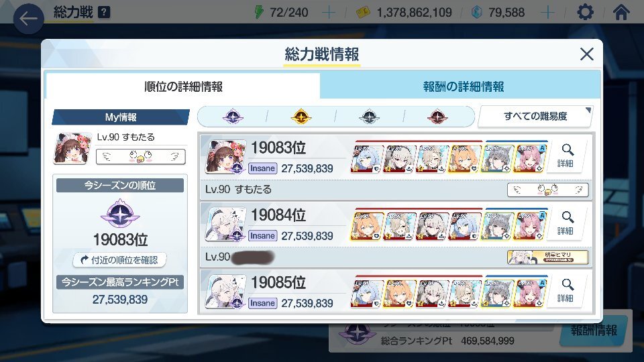Open help question mark beside 総力戦
The height and width of the screenshot is (362, 644).
[x=105, y=12]
